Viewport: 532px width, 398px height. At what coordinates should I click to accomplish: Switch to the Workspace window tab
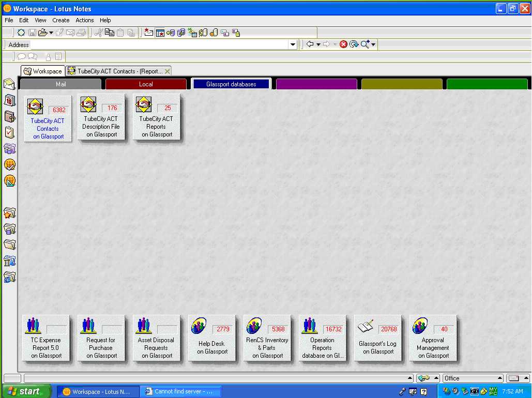(x=43, y=71)
